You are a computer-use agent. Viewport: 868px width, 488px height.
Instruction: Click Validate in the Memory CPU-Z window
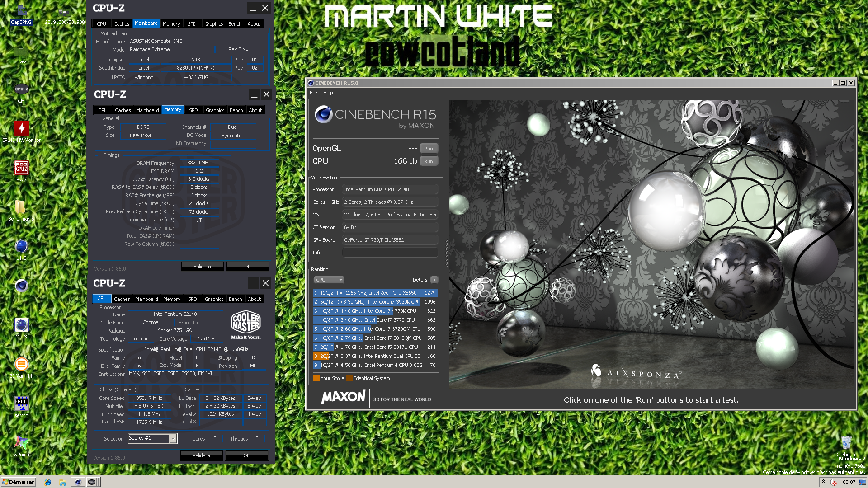(x=202, y=267)
